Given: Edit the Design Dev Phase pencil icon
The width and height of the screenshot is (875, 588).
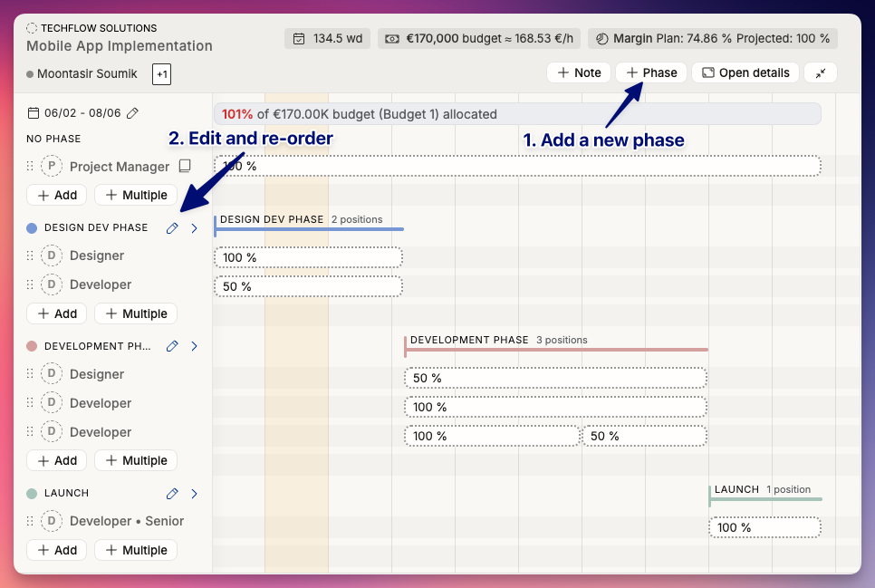Looking at the screenshot, I should point(172,227).
